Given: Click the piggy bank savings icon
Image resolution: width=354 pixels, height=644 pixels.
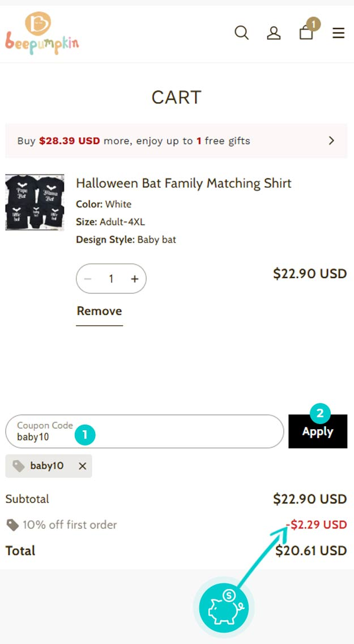Looking at the screenshot, I should (x=224, y=608).
